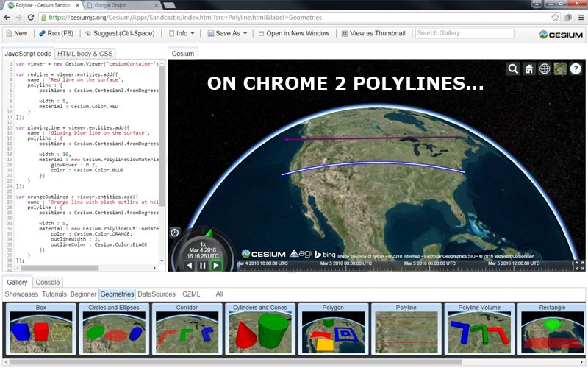The image size is (588, 368).
Task: Click the gallery horizontal scrollbar
Action: pos(236,362)
